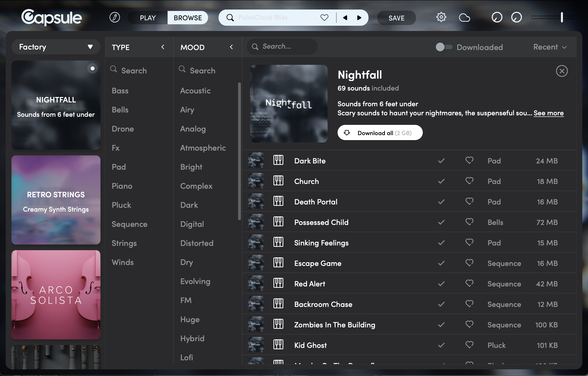Toggle the Downloaded filter switch
The height and width of the screenshot is (376, 588).
[x=443, y=47]
